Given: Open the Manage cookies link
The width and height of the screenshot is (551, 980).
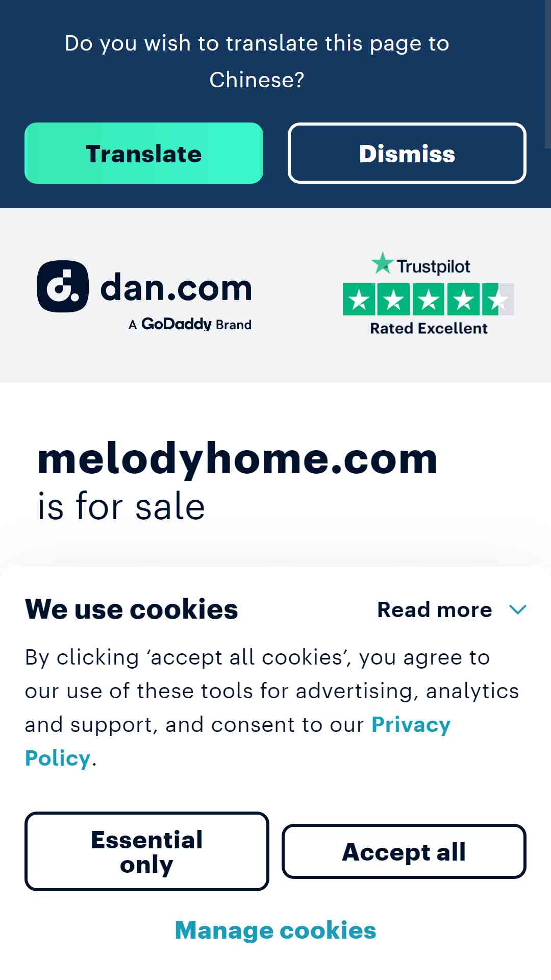Looking at the screenshot, I should pos(275,930).
